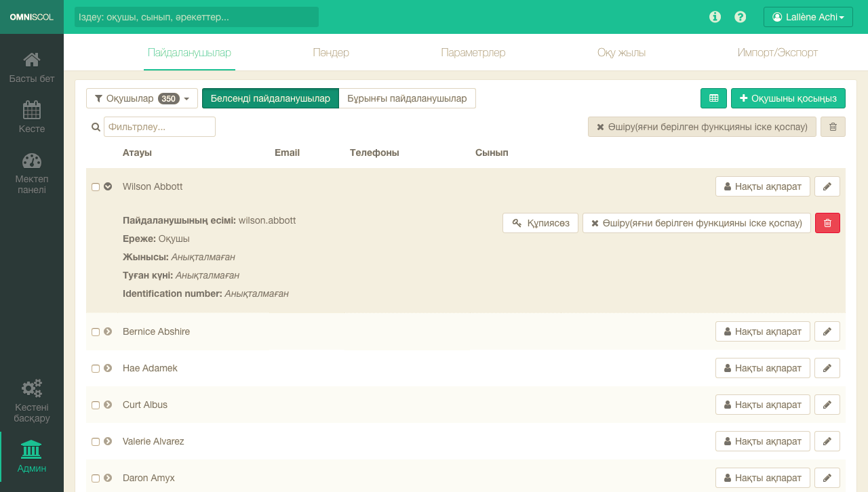Click red trash delete button for Wilson Abbott
This screenshot has height=492, width=868.
click(827, 223)
